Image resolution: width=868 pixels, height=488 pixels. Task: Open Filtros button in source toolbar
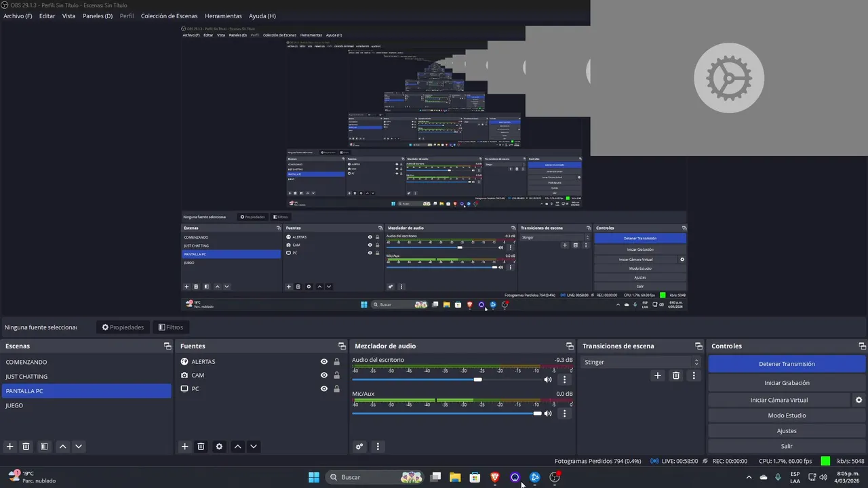click(171, 327)
